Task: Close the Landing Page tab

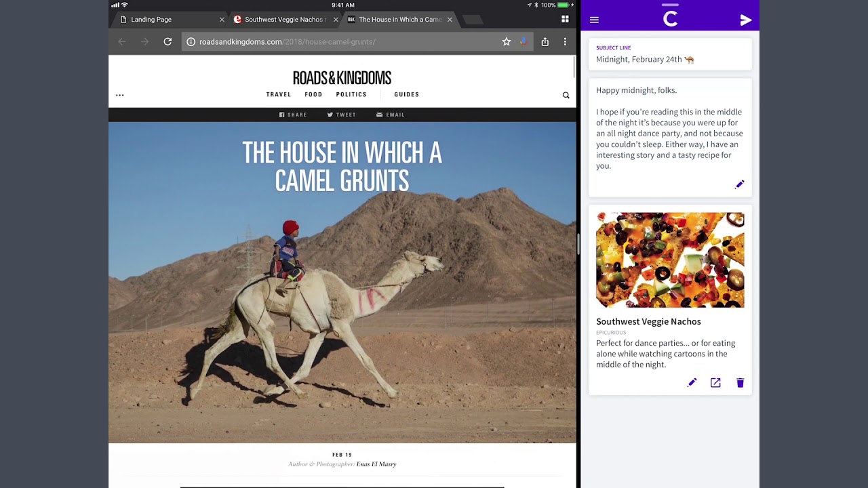Action: [x=222, y=20]
